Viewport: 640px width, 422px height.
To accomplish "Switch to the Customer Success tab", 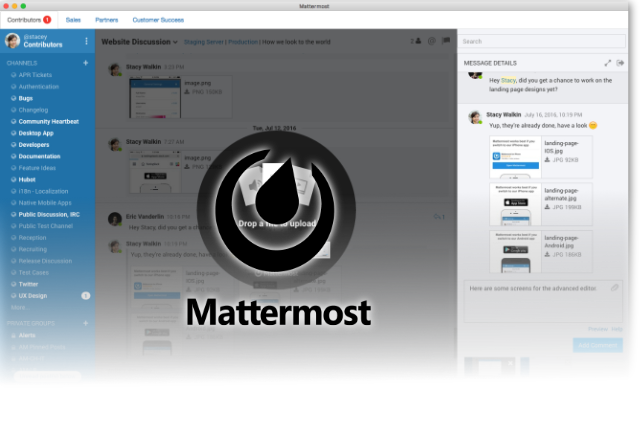I will coord(158,20).
